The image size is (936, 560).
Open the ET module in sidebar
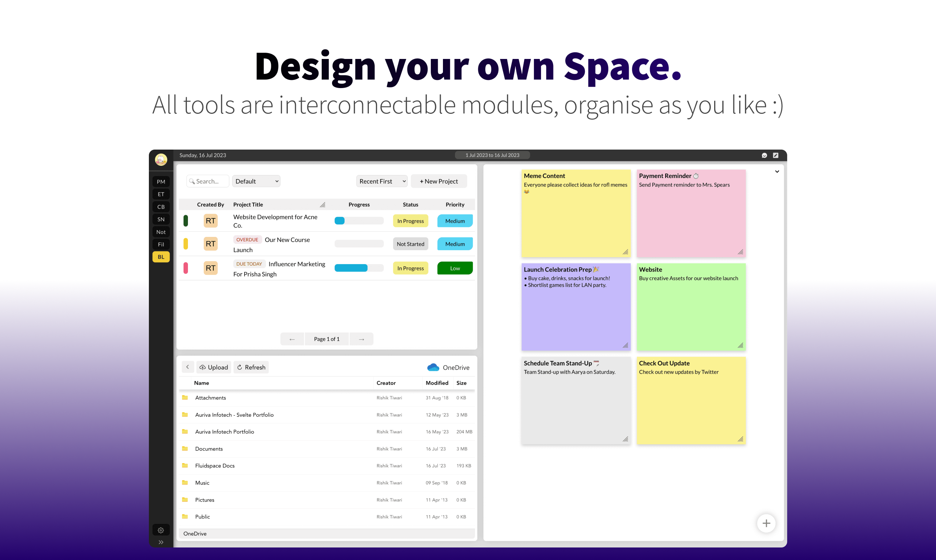(x=161, y=194)
